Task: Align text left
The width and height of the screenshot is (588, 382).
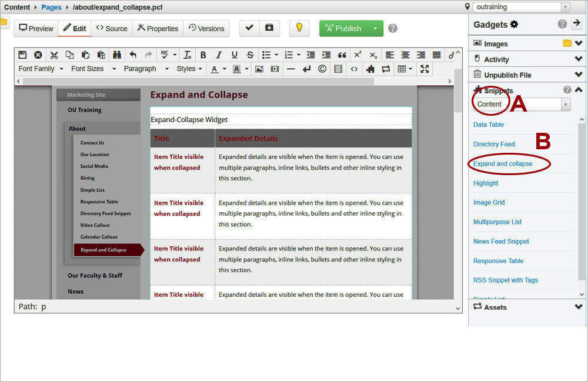Action: coord(390,55)
